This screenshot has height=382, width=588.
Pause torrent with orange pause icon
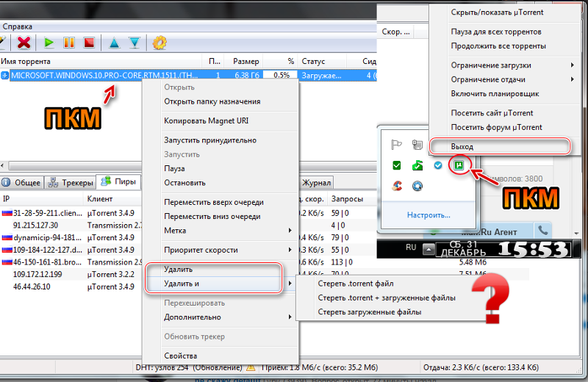[69, 43]
